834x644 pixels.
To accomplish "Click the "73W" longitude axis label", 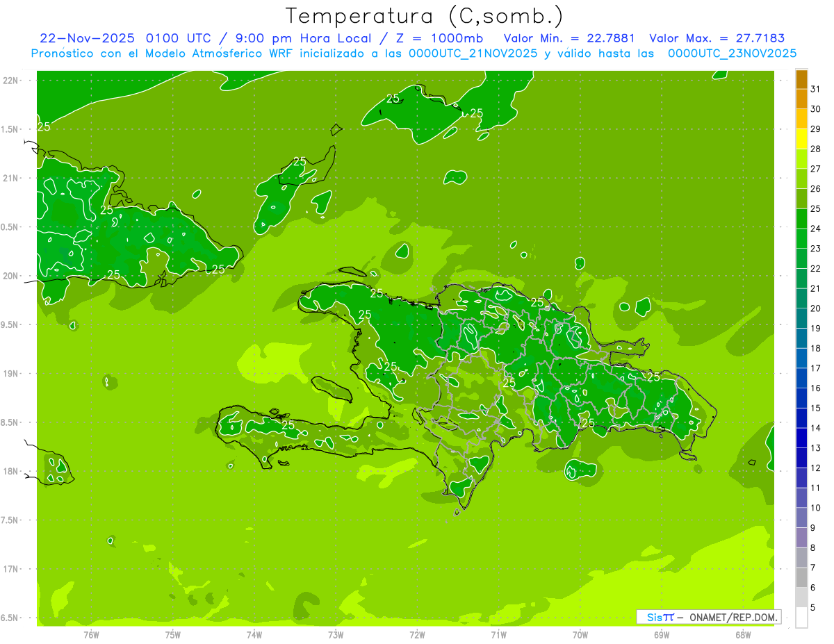I will [336, 634].
